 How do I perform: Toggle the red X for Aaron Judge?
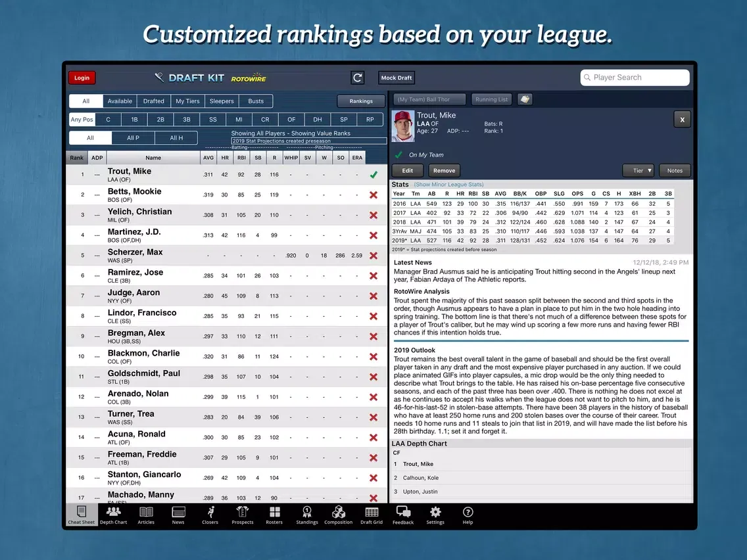(373, 296)
